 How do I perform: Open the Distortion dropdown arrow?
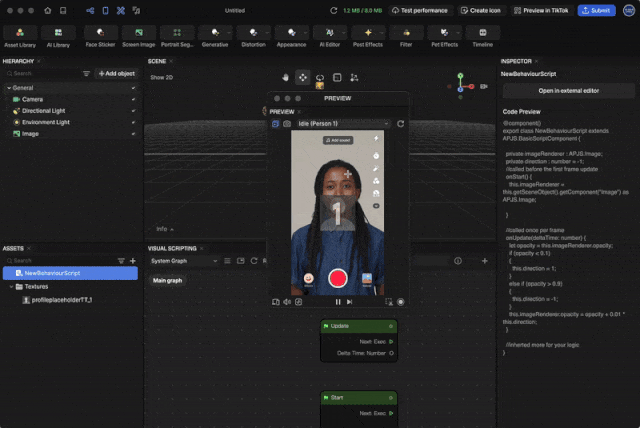267,33
